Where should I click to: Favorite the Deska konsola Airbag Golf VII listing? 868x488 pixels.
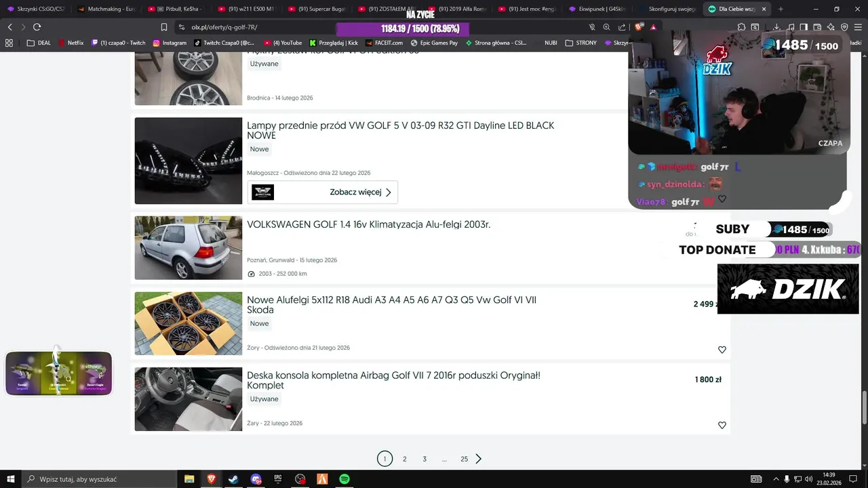[x=722, y=425]
